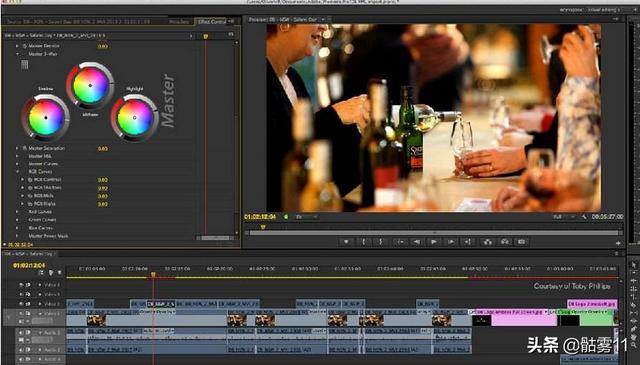640x365 pixels.
Task: Open the Program monitor zoom level dropdown
Action: pyautogui.click(x=306, y=217)
